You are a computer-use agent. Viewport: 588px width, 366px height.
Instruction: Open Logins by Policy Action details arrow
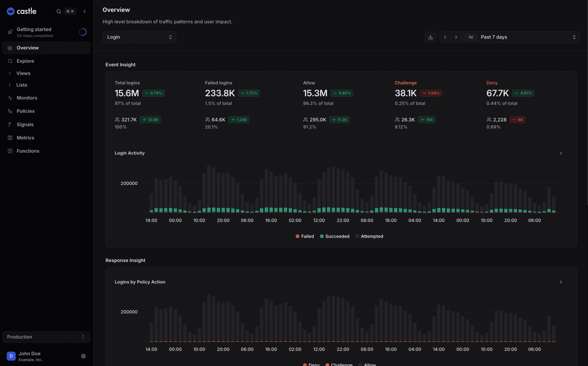pyautogui.click(x=561, y=282)
